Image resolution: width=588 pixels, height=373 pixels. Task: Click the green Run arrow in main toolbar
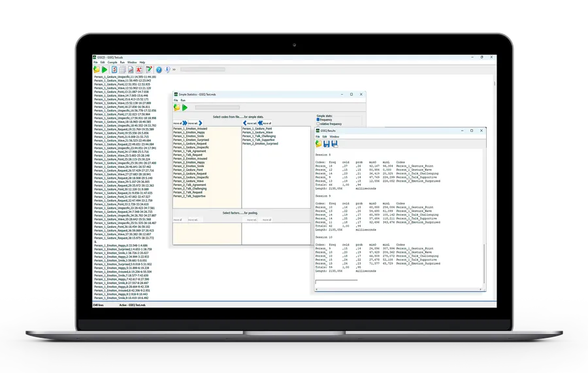(105, 70)
